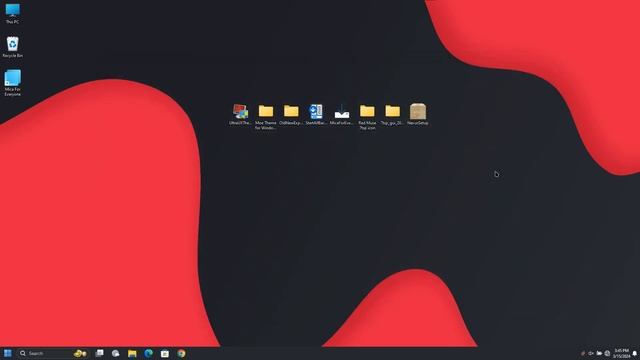Open Task View from the taskbar
The width and height of the screenshot is (640, 360).
pos(99,353)
